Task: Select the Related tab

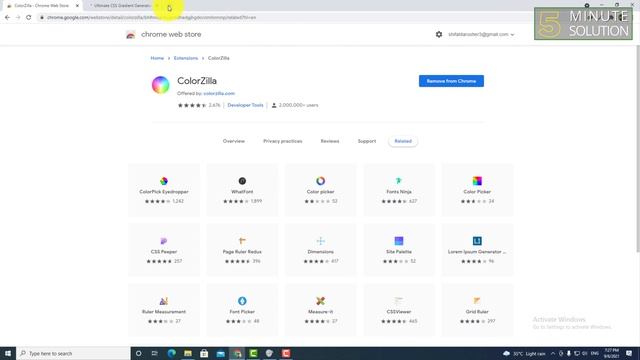Action: (403, 141)
